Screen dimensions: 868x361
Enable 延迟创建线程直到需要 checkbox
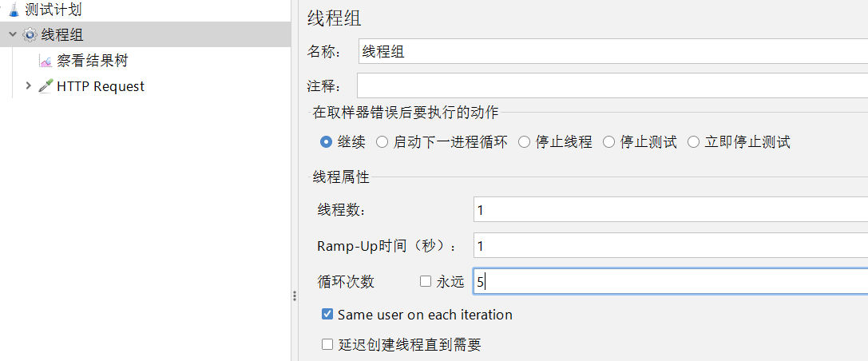327,345
